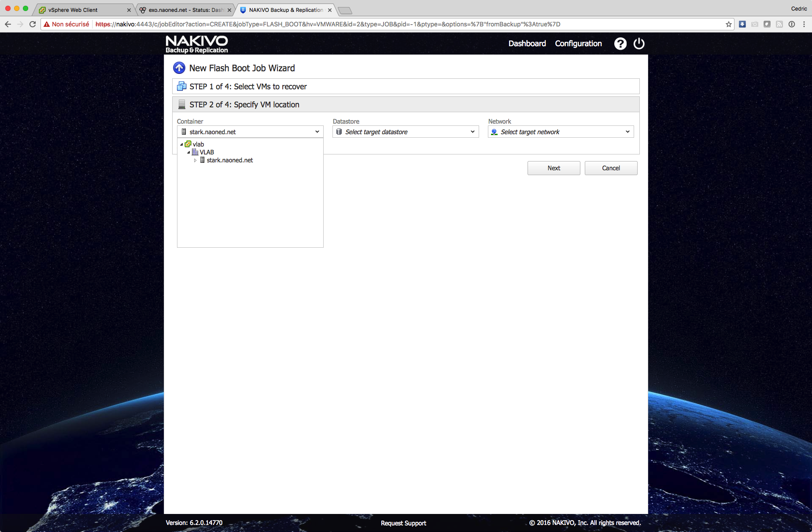This screenshot has height=532, width=812.
Task: Click the Next button
Action: [554, 168]
